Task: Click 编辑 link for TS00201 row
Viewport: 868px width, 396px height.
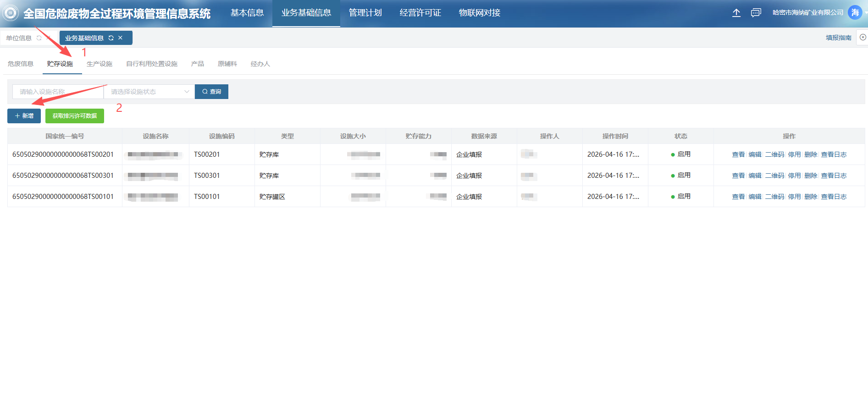Action: pyautogui.click(x=755, y=154)
